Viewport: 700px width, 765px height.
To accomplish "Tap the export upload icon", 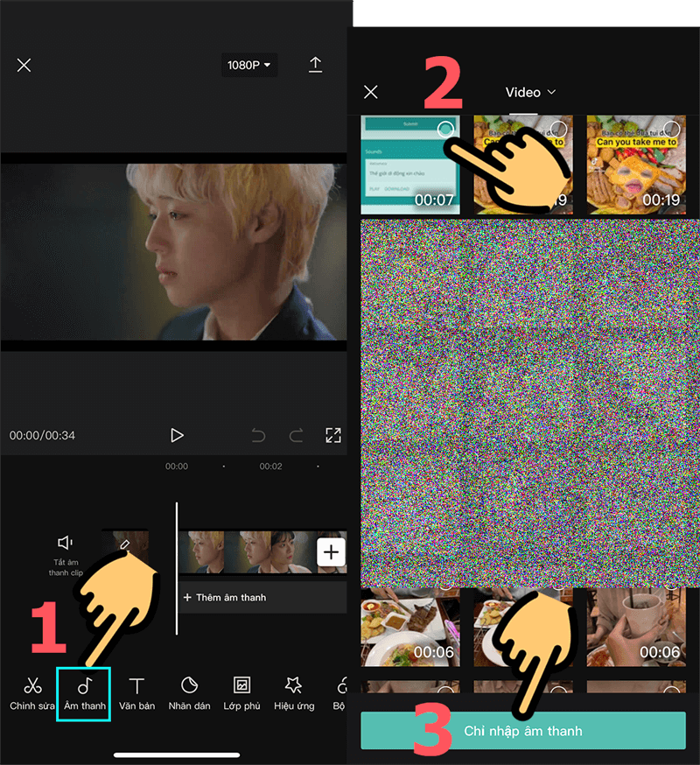I will [x=315, y=65].
